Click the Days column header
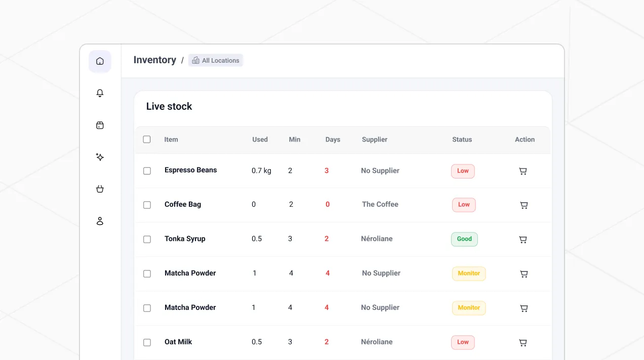The height and width of the screenshot is (360, 644). pos(333,140)
